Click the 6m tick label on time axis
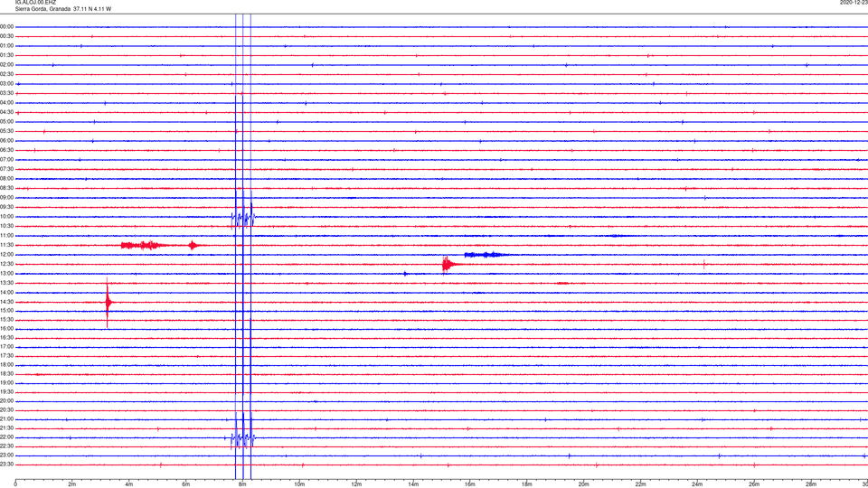The width and height of the screenshot is (868, 488). tap(185, 484)
